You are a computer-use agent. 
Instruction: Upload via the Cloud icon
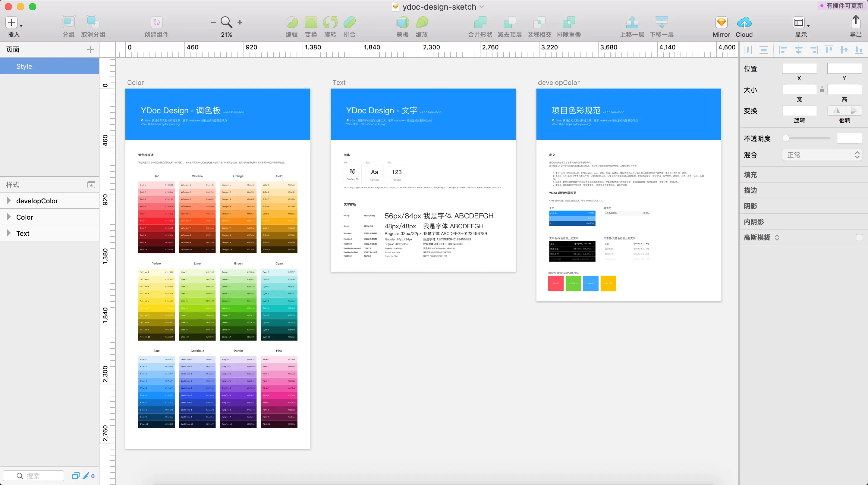click(x=744, y=23)
